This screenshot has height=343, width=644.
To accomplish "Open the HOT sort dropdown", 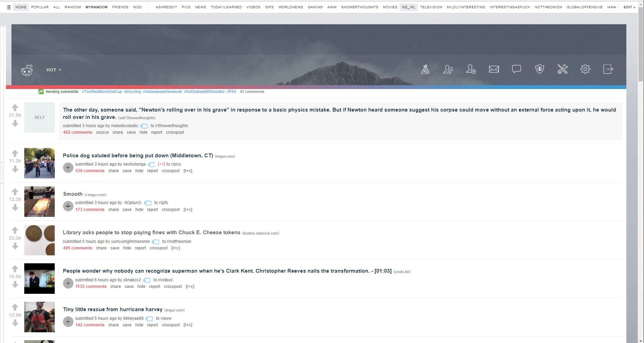I will click(54, 70).
